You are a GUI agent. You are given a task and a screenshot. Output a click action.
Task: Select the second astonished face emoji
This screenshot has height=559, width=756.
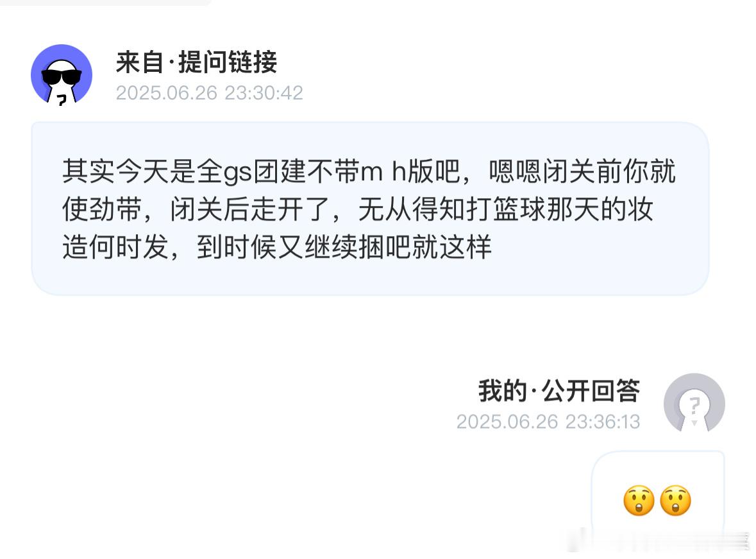click(675, 501)
